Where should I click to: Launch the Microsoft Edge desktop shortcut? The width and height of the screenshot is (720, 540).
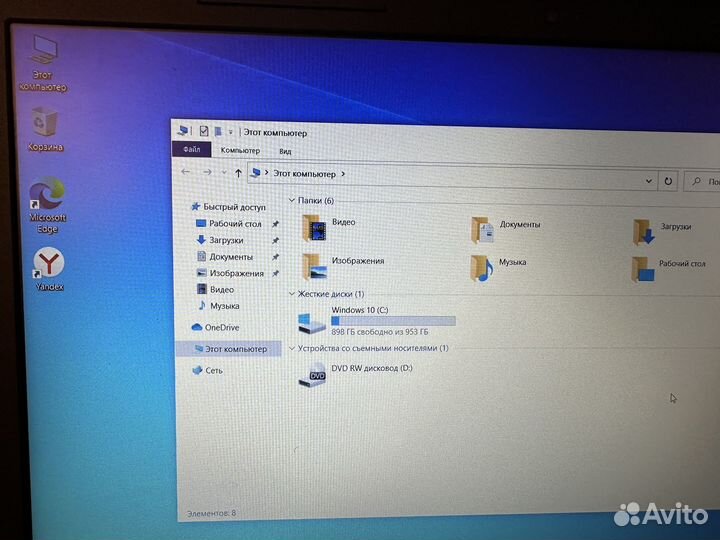(47, 205)
